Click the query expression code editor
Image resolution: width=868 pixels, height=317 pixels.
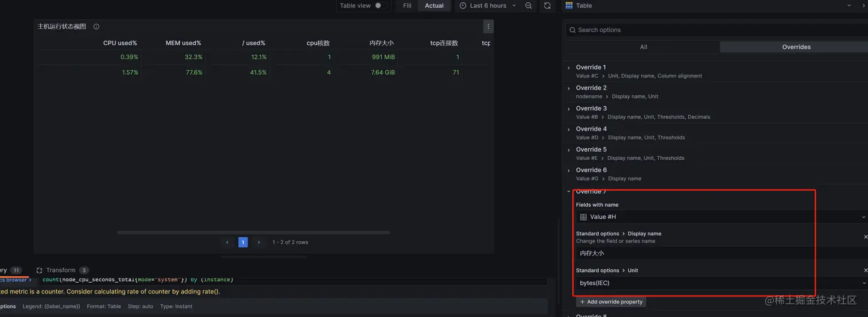pos(293,280)
